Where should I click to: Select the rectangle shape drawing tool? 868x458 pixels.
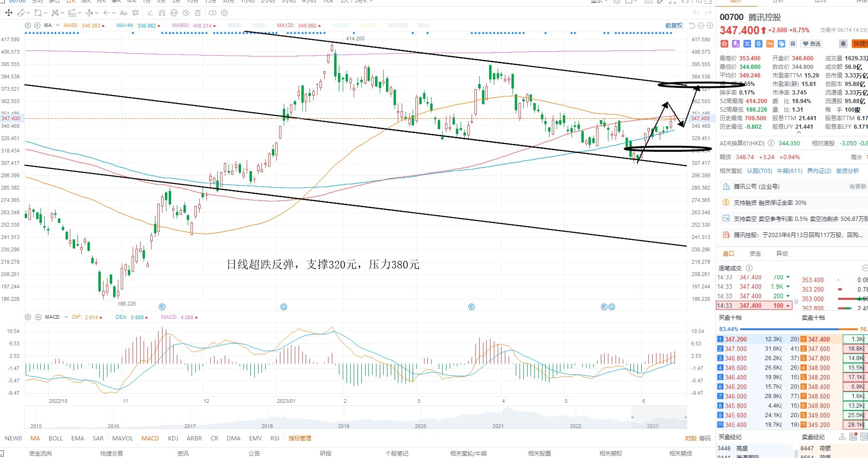(x=38, y=13)
